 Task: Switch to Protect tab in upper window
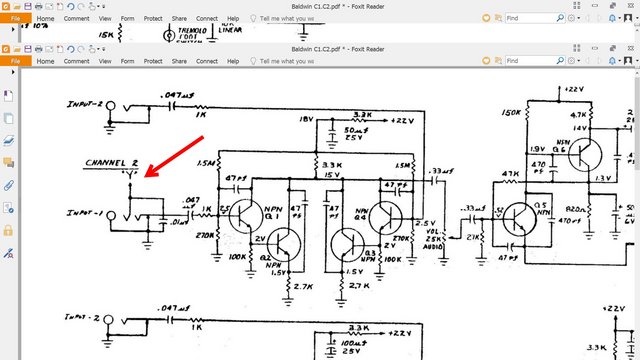click(153, 18)
